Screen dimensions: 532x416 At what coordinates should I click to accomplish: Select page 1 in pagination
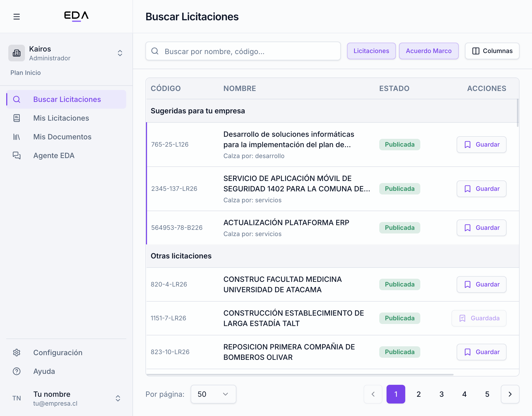(396, 394)
